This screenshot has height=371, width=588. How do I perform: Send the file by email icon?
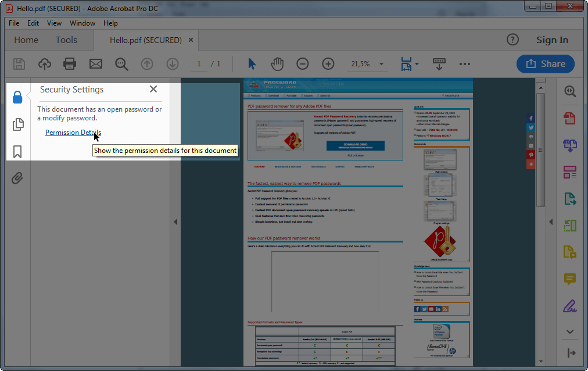click(x=96, y=64)
